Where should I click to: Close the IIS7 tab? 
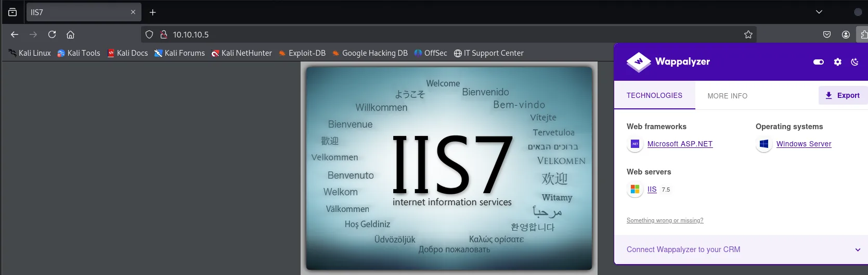[x=133, y=12]
